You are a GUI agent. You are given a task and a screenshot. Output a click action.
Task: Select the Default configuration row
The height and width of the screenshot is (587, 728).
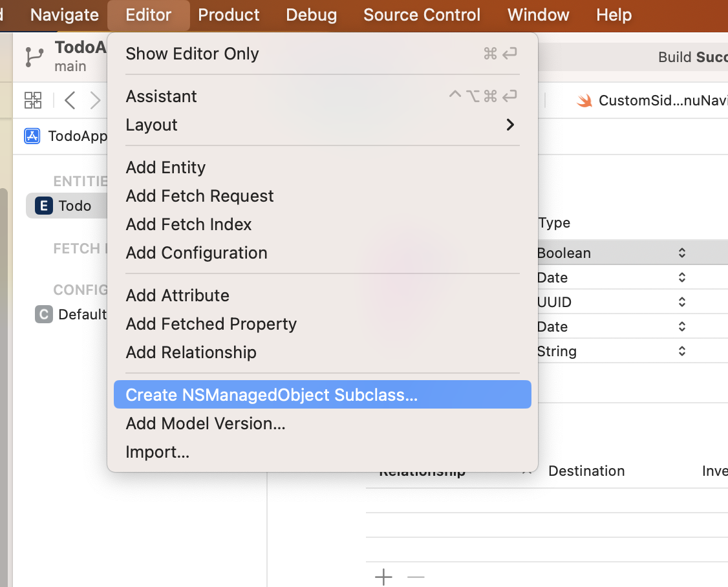click(67, 314)
